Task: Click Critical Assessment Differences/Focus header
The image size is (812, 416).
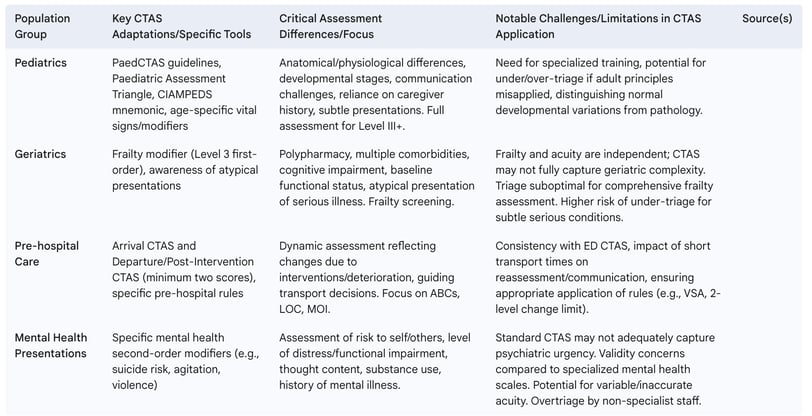Action: 330,26
